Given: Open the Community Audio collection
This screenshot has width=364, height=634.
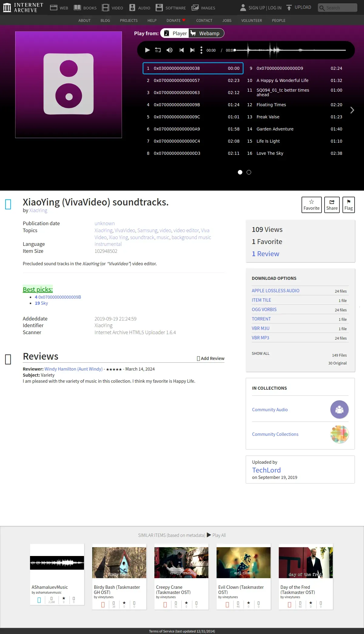Looking at the screenshot, I should (x=270, y=410).
